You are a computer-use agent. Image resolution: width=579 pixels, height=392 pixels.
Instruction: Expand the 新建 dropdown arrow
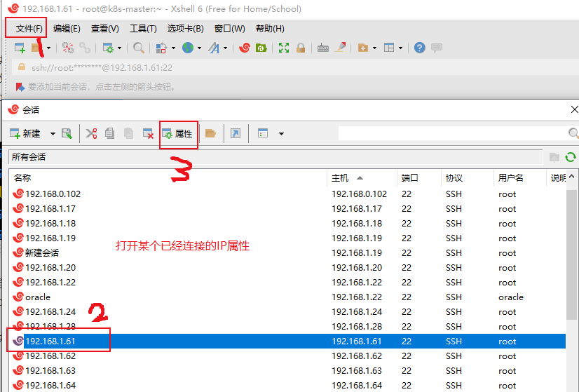[53, 134]
